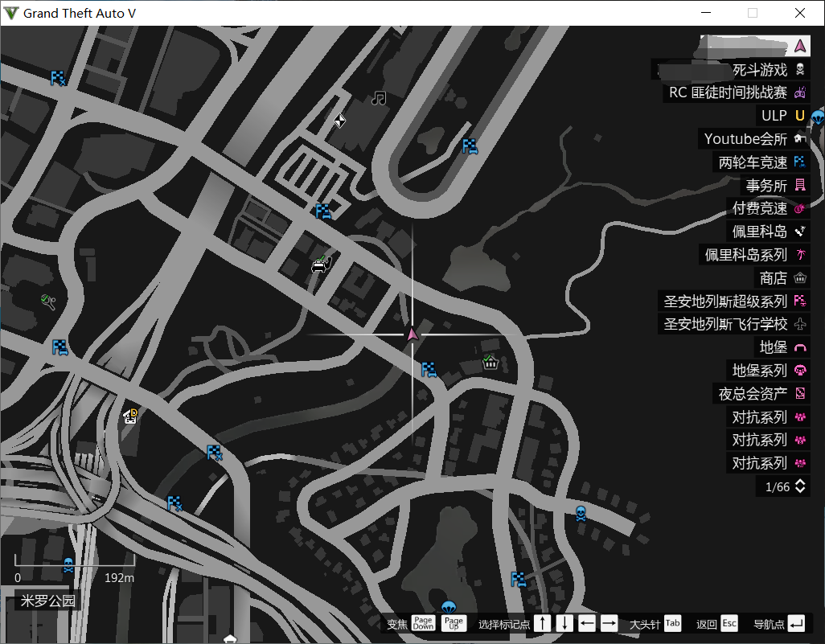Click the vehicle mod shop car blip
Screen dimensions: 825x644
tap(321, 264)
